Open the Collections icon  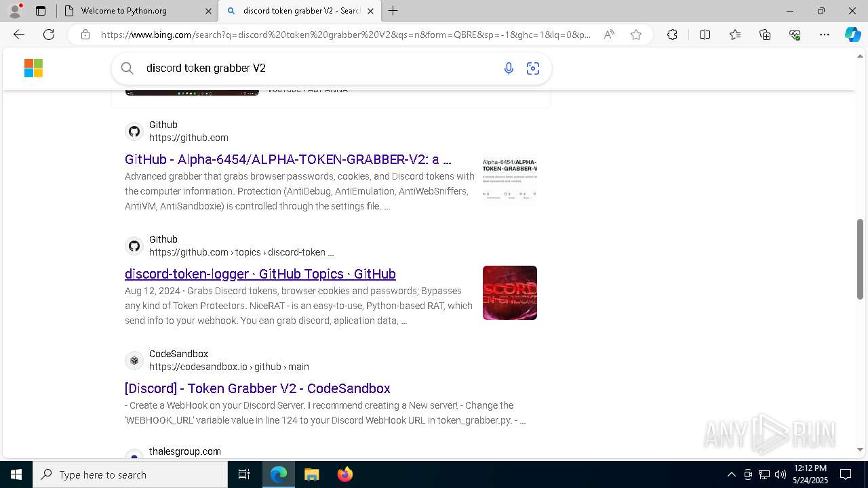[765, 35]
